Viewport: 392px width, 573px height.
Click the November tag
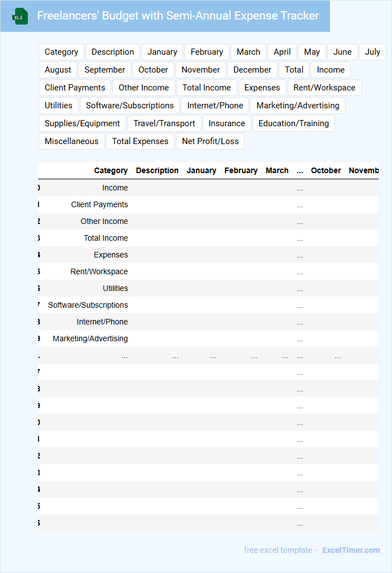point(200,70)
